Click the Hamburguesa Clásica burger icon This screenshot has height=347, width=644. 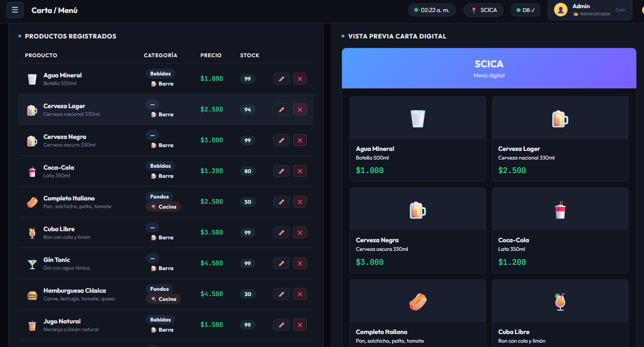coord(32,295)
